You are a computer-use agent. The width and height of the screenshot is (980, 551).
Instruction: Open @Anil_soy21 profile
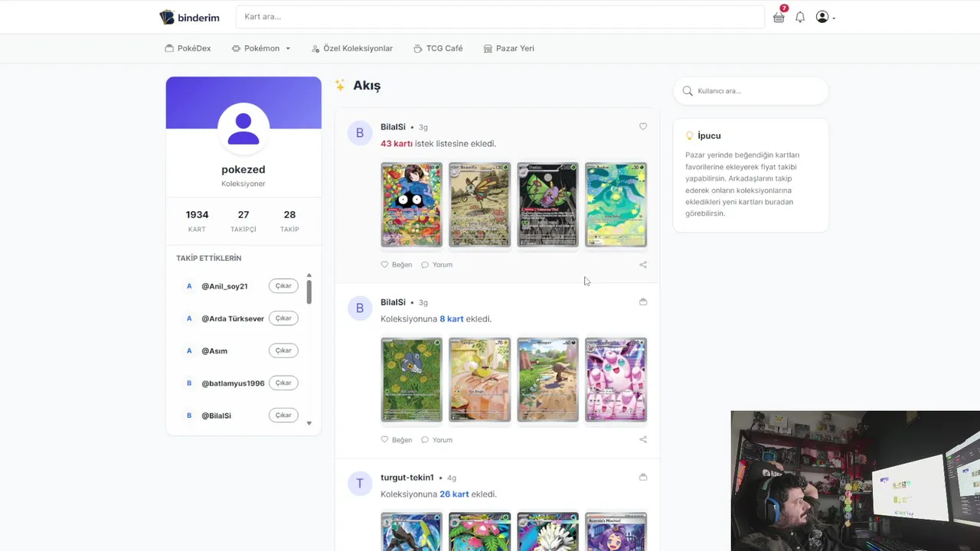[x=224, y=286]
